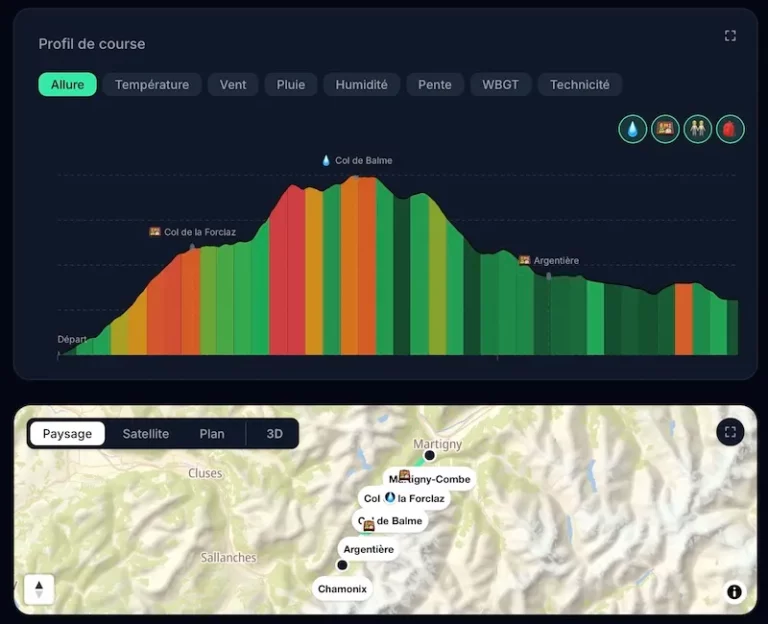Show the Pluie profile tab
768x624 pixels.
click(x=290, y=84)
